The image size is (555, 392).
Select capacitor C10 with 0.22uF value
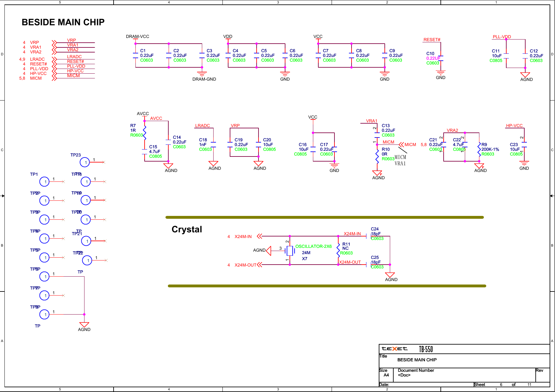pos(441,58)
